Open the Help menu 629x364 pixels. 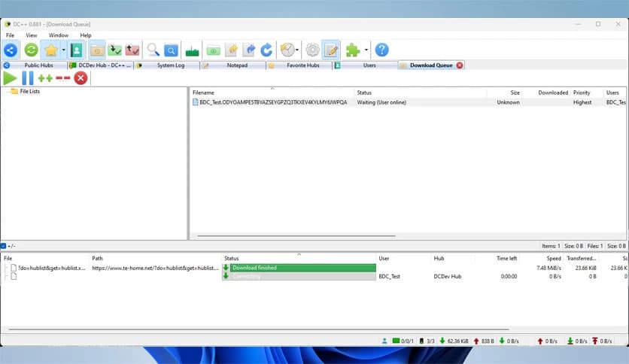[86, 35]
